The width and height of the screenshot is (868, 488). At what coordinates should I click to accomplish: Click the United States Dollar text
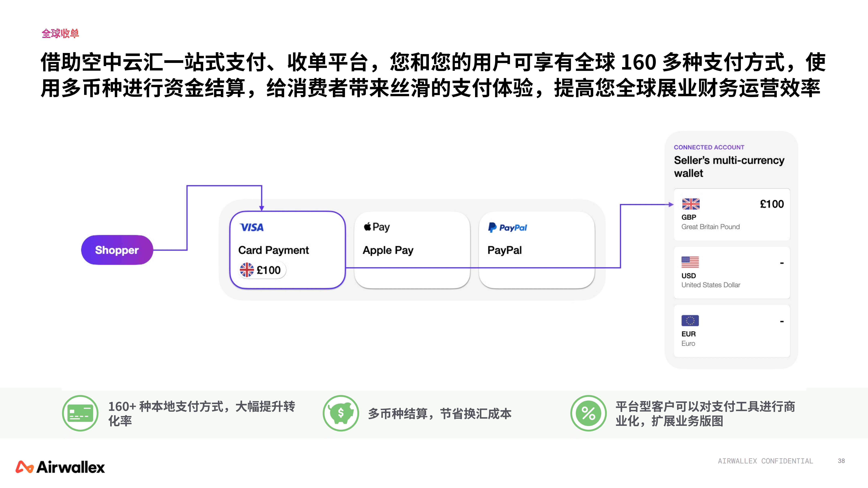[711, 285]
